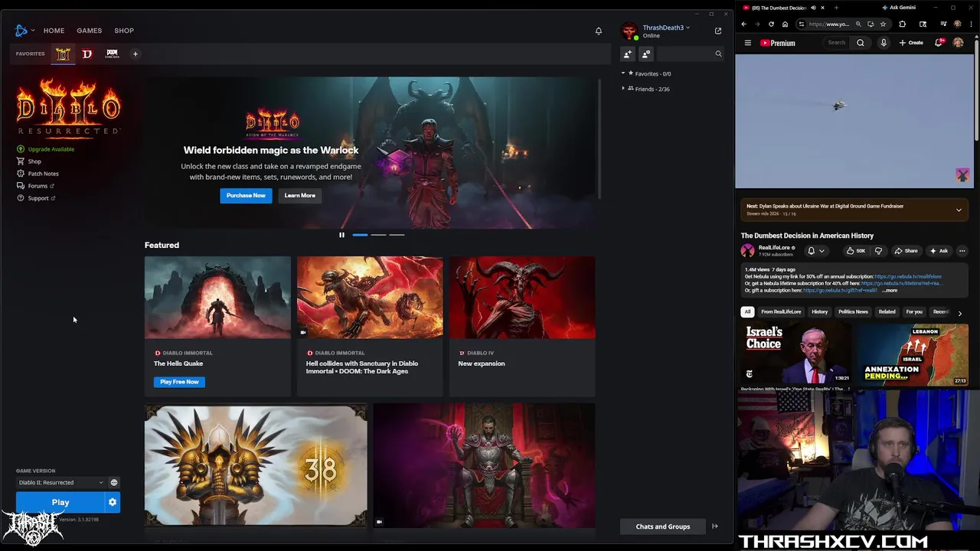Viewport: 980px width, 551px height.
Task: Open a new browser tab
Action: point(836,8)
